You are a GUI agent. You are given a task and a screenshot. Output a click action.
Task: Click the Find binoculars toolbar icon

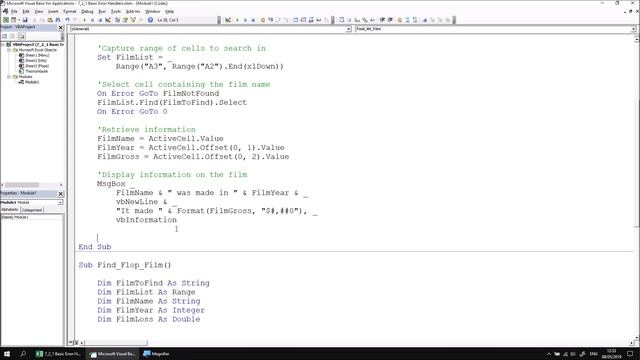(58, 20)
